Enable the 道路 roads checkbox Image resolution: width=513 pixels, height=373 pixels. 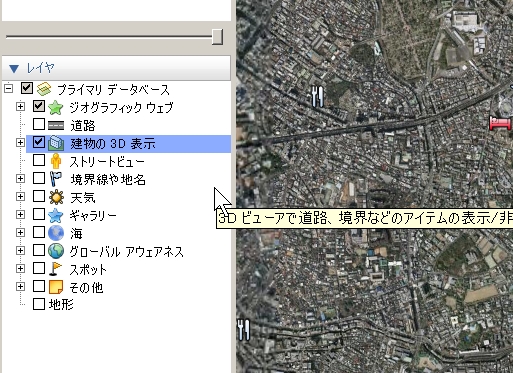pos(39,124)
